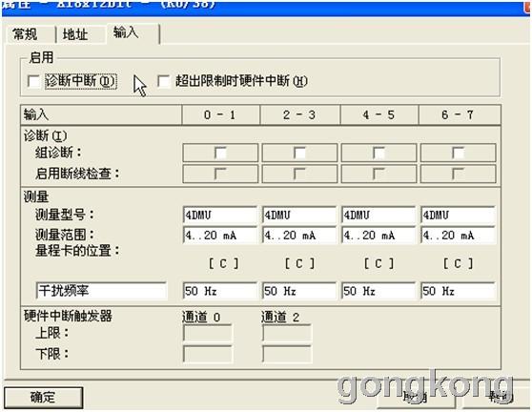Click the 量程卡的位置 label
Image resolution: width=532 pixels, height=412 pixels.
[77, 251]
